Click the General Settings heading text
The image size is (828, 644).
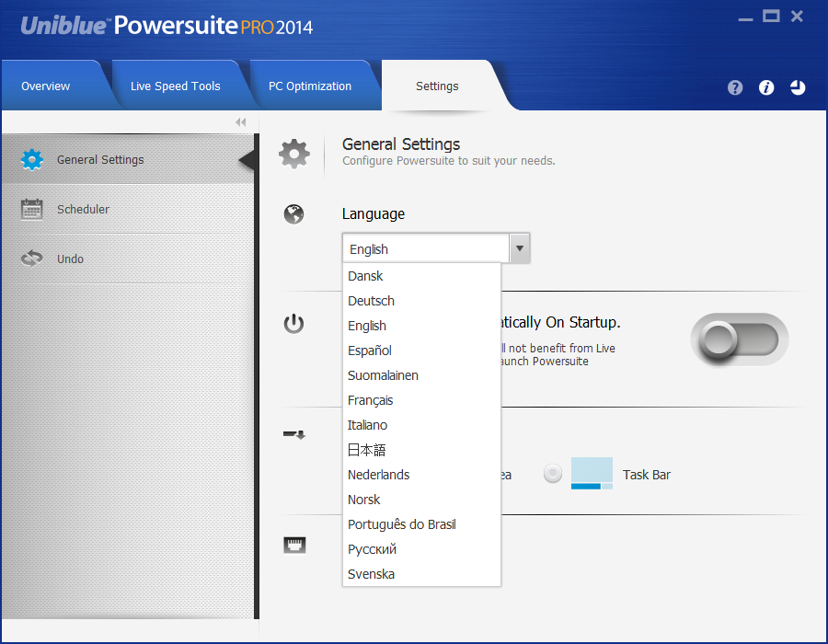[401, 144]
